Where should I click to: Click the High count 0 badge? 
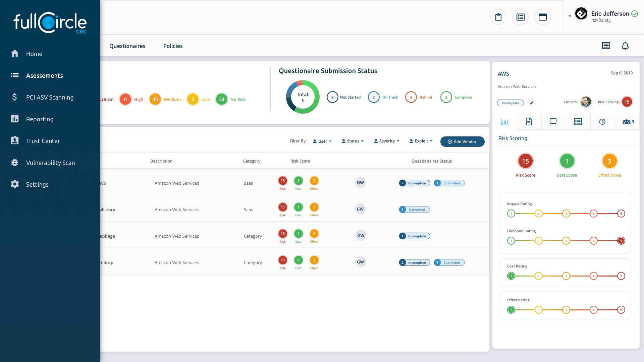(125, 99)
